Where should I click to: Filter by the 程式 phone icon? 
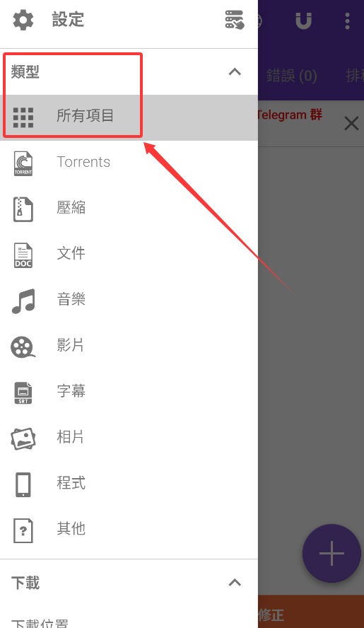tap(23, 484)
